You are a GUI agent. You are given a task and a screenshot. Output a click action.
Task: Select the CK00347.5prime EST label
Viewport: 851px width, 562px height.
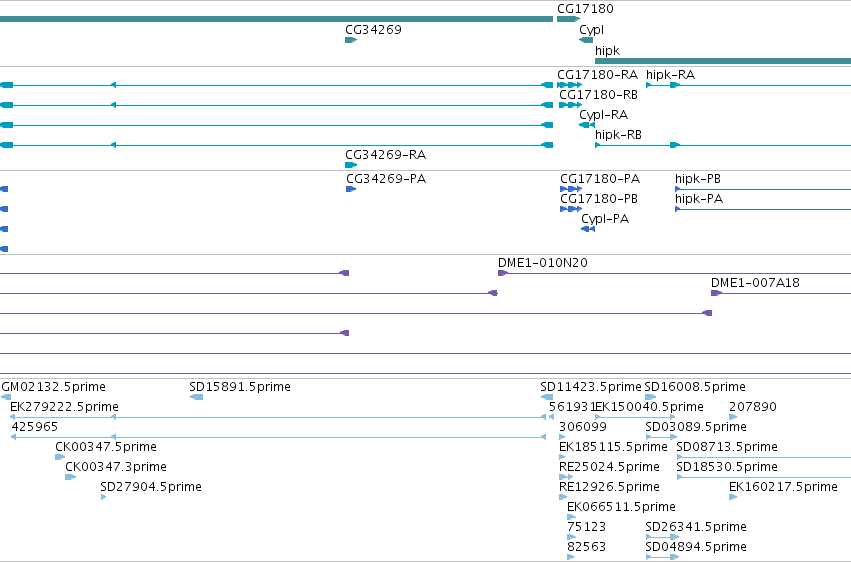pyautogui.click(x=106, y=447)
